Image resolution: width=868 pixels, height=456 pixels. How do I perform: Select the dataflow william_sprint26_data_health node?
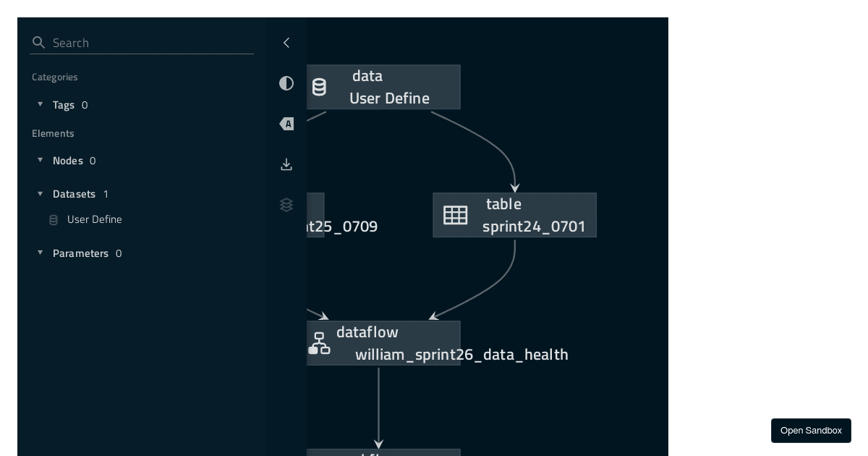pos(383,343)
